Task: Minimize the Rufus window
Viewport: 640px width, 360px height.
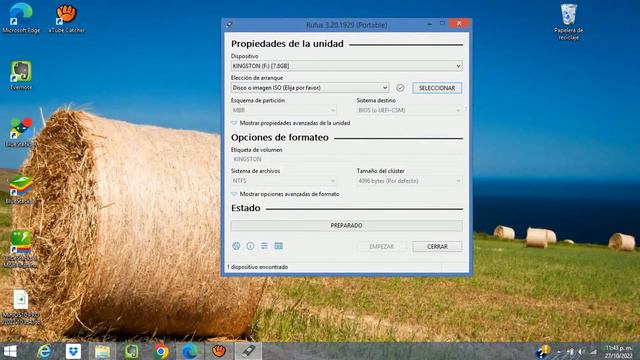Action: (x=429, y=24)
